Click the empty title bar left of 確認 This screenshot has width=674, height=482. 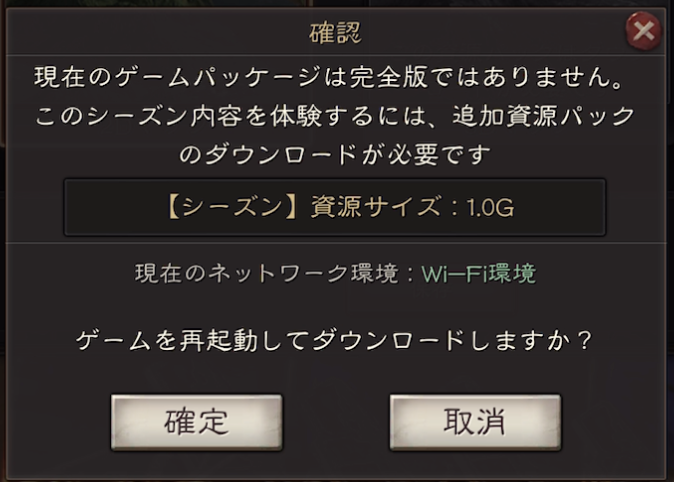pos(150,34)
